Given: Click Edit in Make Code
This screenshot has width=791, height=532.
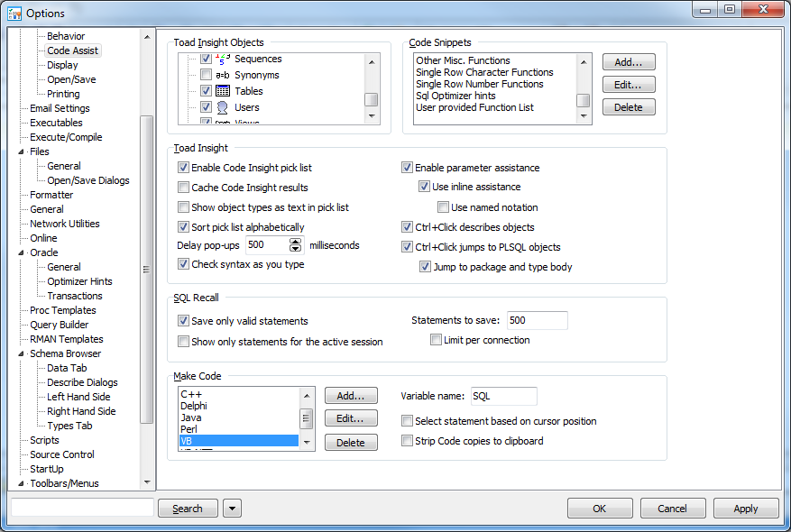Looking at the screenshot, I should click(x=351, y=418).
